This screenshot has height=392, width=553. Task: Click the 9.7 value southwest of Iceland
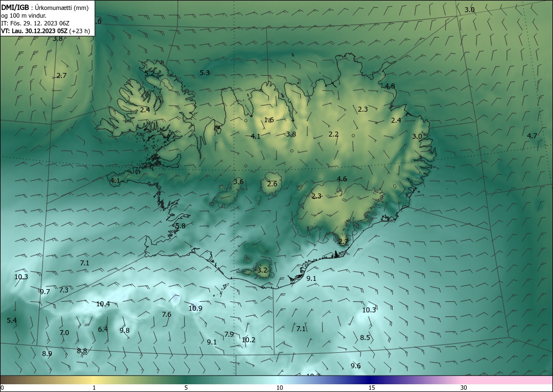pos(45,291)
